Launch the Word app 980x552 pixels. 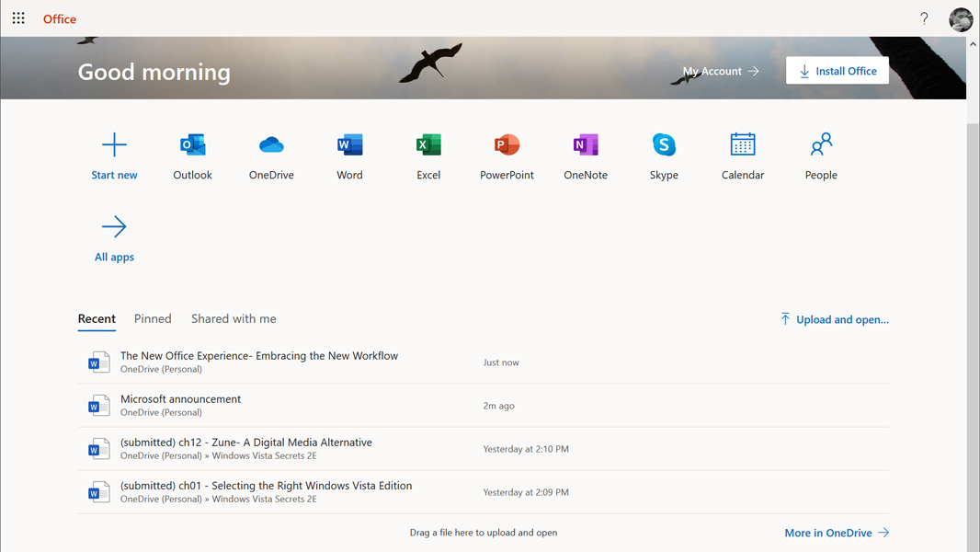(x=349, y=145)
